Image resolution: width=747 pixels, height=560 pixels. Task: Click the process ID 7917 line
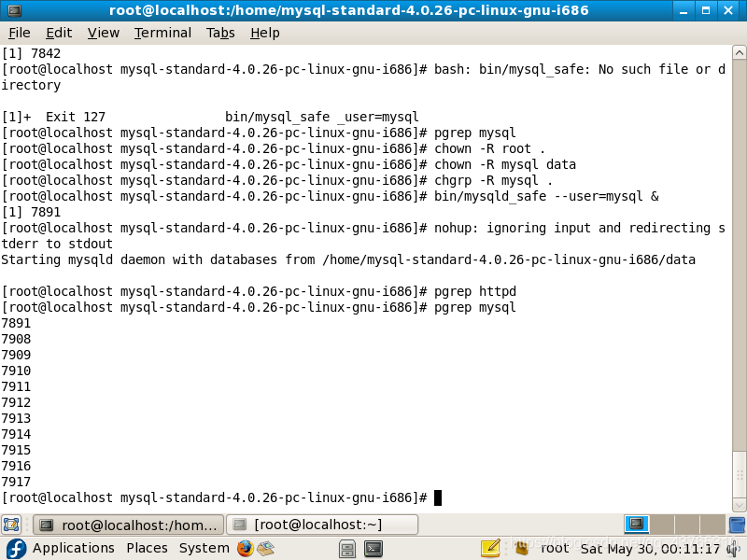pyautogui.click(x=16, y=482)
